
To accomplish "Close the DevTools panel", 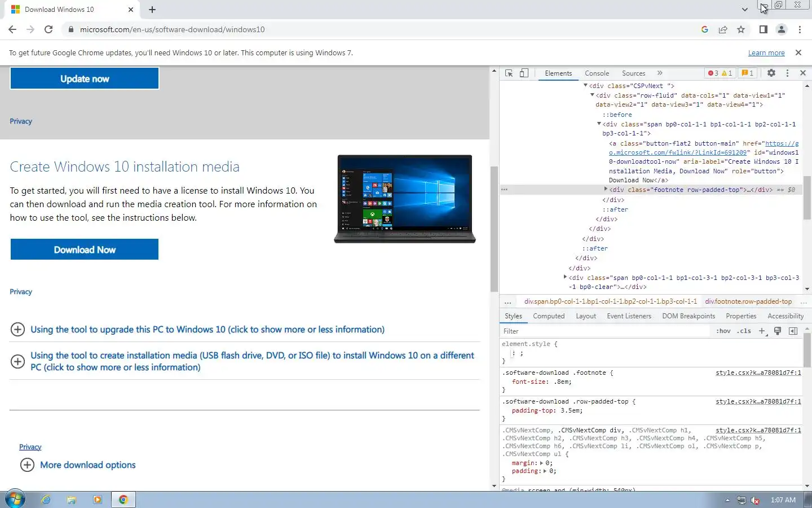I will (803, 73).
